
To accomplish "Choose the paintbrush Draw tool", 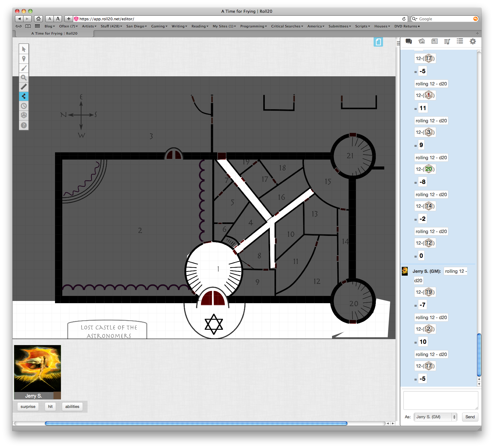I will (24, 68).
